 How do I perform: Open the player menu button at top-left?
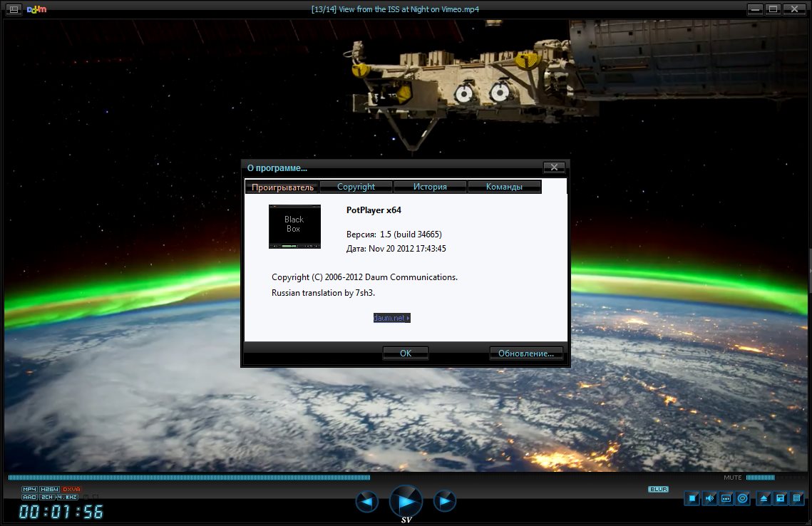pyautogui.click(x=14, y=9)
